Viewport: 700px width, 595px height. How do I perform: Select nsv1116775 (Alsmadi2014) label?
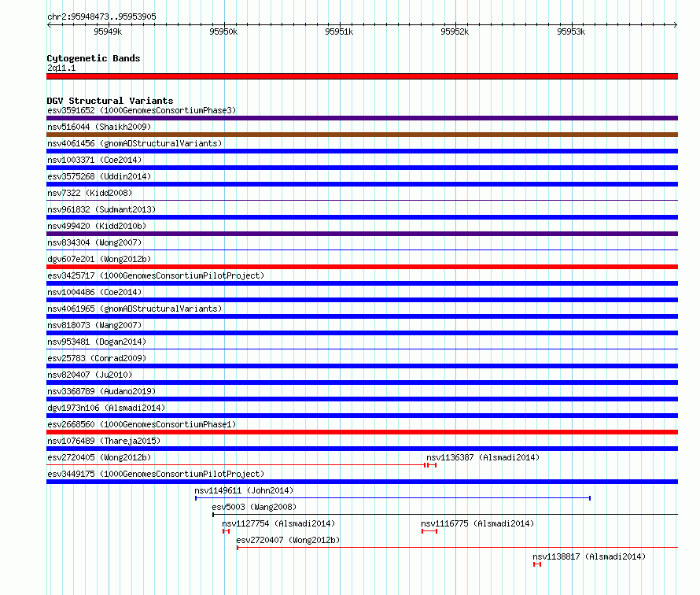477,523
